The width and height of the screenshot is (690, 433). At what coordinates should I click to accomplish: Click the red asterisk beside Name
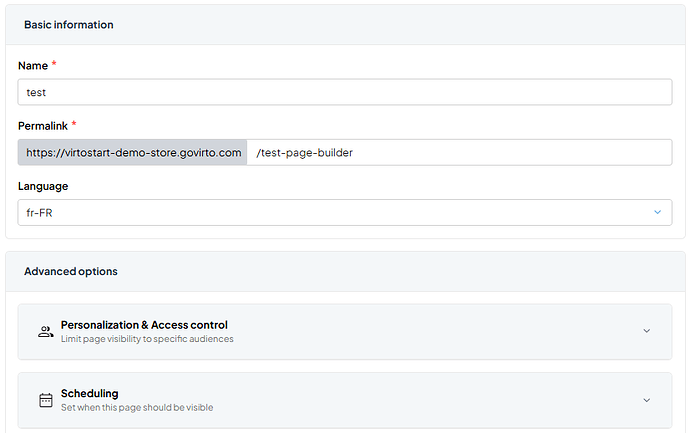[54, 65]
